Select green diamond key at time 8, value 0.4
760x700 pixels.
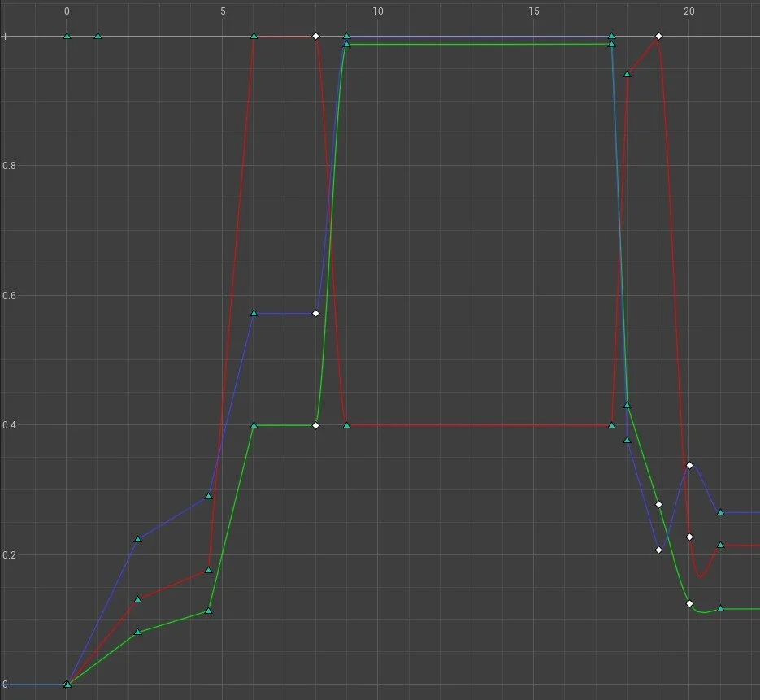316,426
